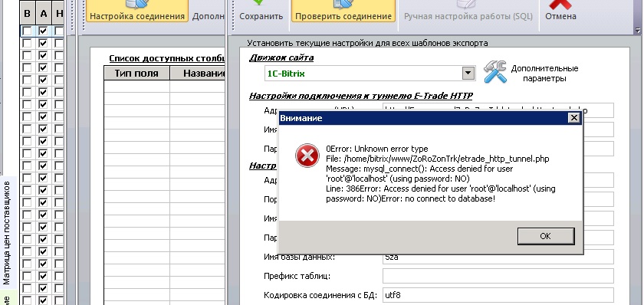This screenshot has width=644, height=305.
Task: Open the Дополнительные параметры tools icon
Action: click(x=495, y=72)
